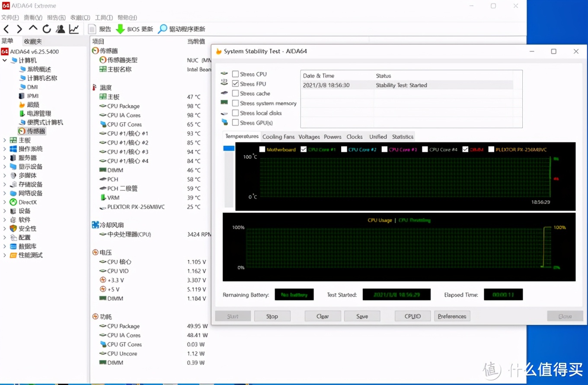The image size is (588, 385).
Task: Open the graph chart icon in toolbar
Action: pyautogui.click(x=74, y=29)
